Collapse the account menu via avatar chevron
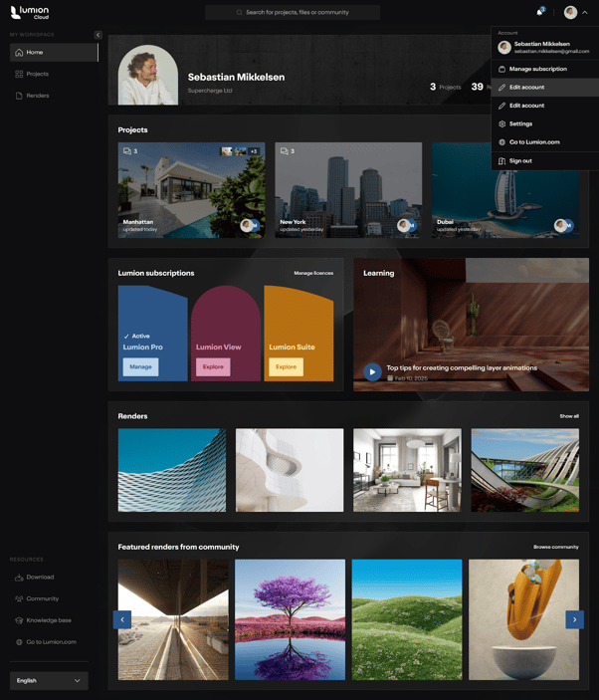Viewport: 599px width, 700px height. tap(585, 13)
